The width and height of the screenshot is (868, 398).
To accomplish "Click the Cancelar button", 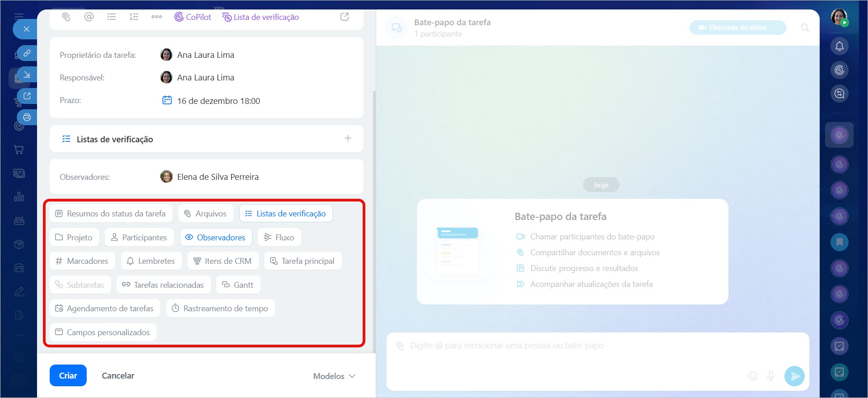I will click(x=118, y=375).
